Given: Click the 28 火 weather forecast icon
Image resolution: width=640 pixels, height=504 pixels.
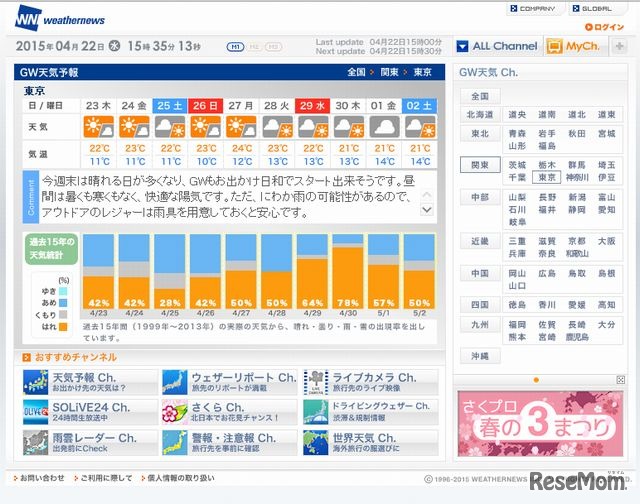Looking at the screenshot, I should tap(278, 127).
